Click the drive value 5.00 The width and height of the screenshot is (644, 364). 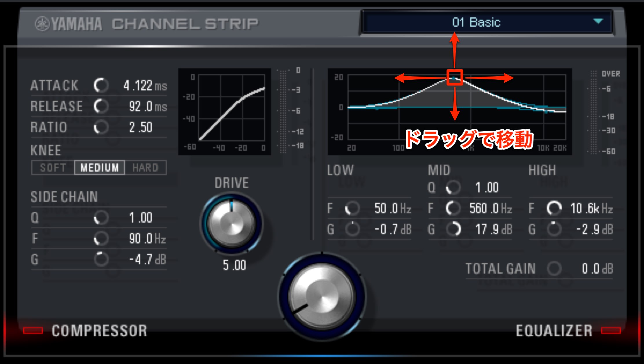pos(234,265)
